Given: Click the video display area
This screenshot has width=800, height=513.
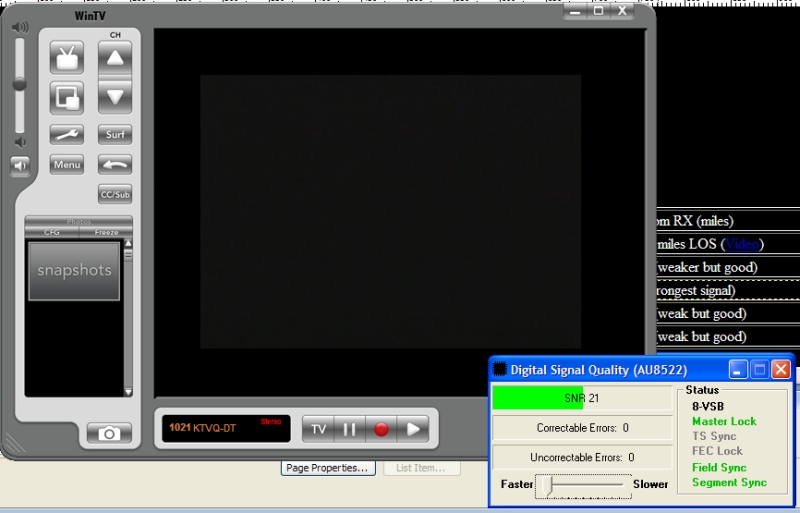Looking at the screenshot, I should point(399,212).
